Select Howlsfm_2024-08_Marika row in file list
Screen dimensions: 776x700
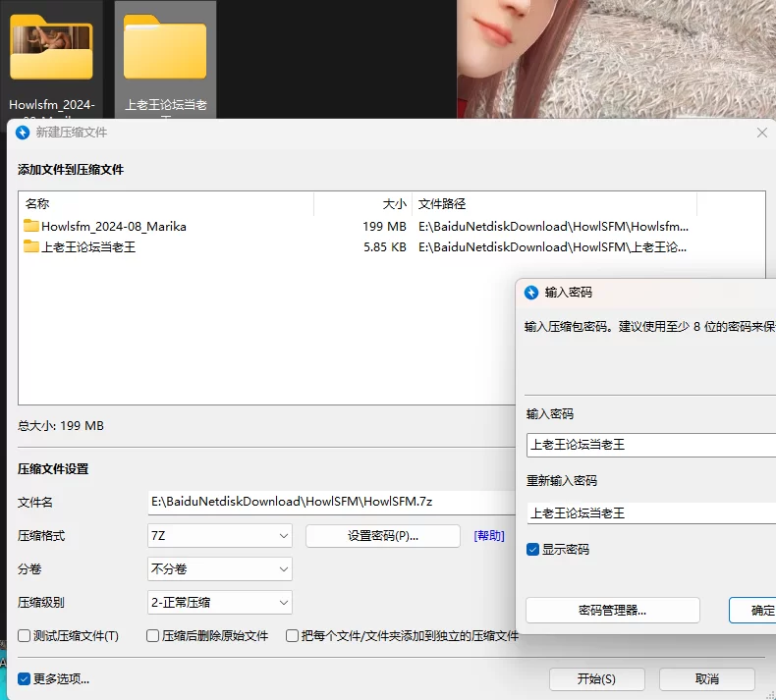(x=113, y=227)
